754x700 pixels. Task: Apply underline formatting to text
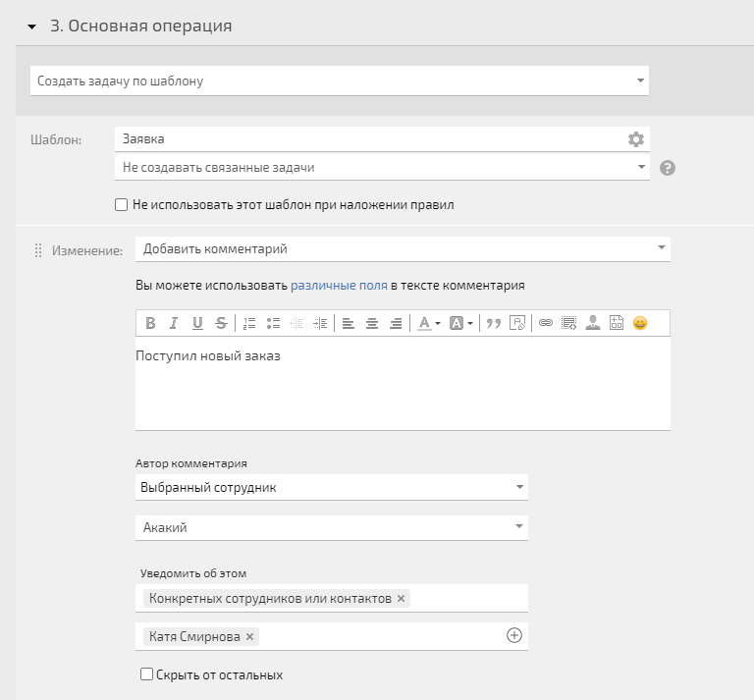197,323
